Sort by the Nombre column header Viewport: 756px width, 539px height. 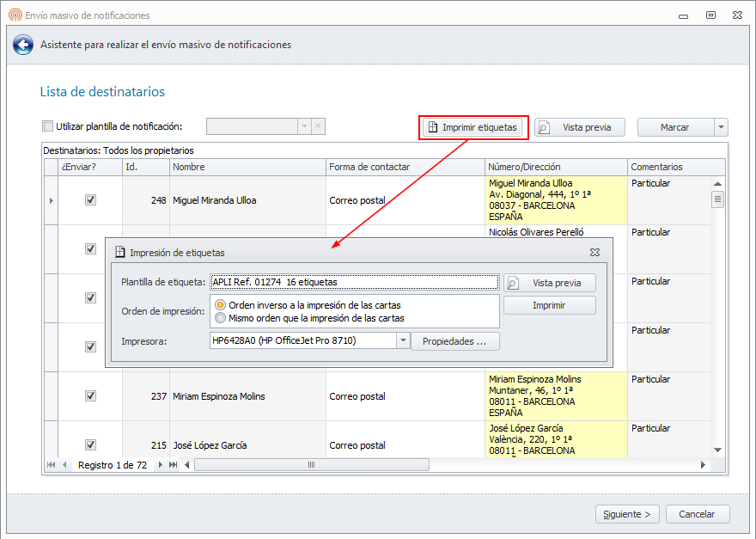[x=246, y=167]
